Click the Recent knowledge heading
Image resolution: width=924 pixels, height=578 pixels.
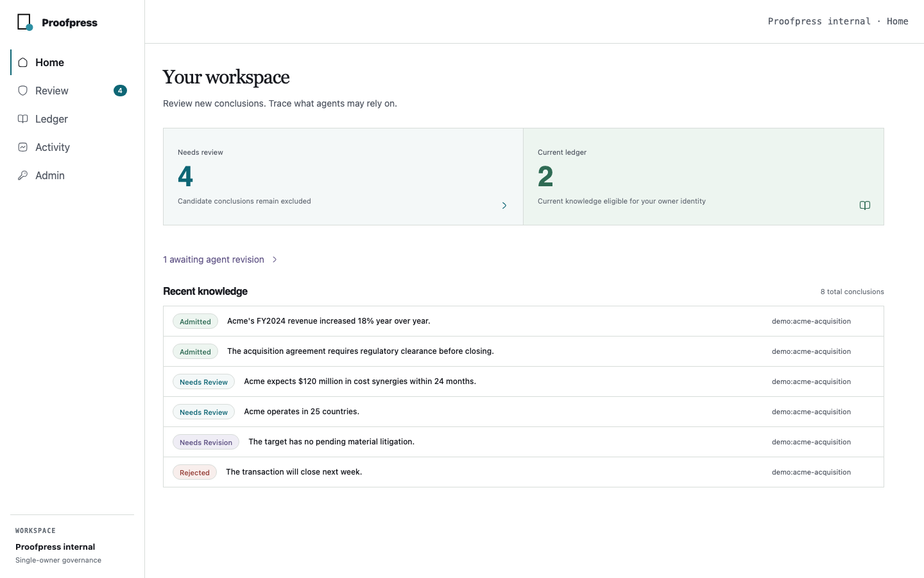[205, 291]
